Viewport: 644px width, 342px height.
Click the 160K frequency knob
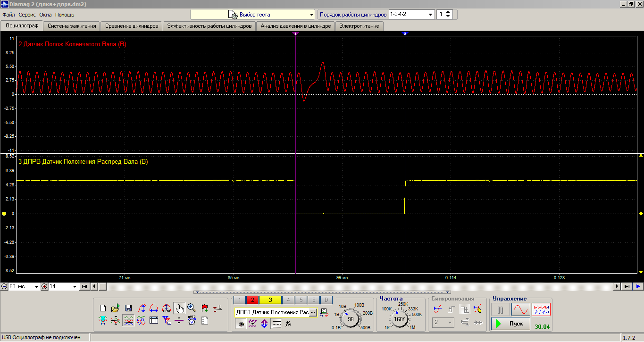(400, 319)
